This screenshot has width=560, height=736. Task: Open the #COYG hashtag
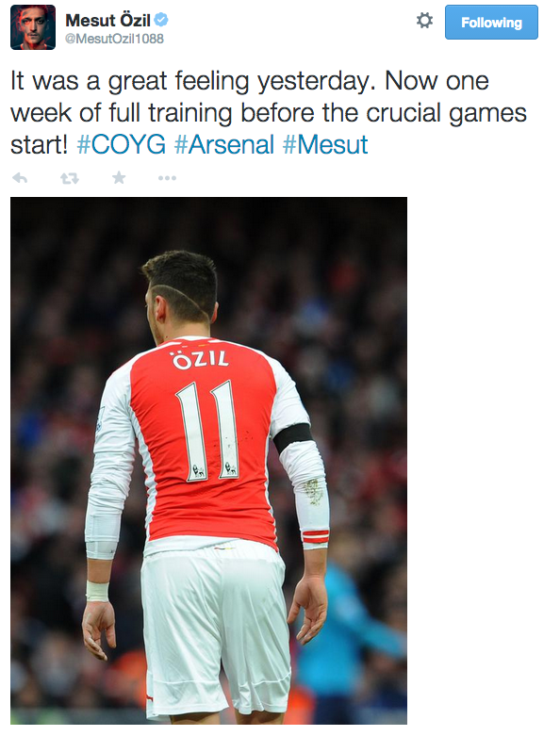(121, 144)
